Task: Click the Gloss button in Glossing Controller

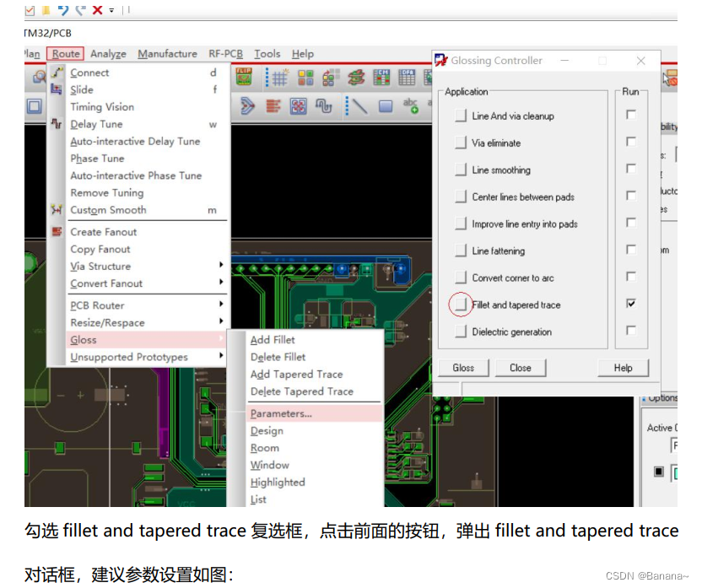Action: [x=463, y=367]
